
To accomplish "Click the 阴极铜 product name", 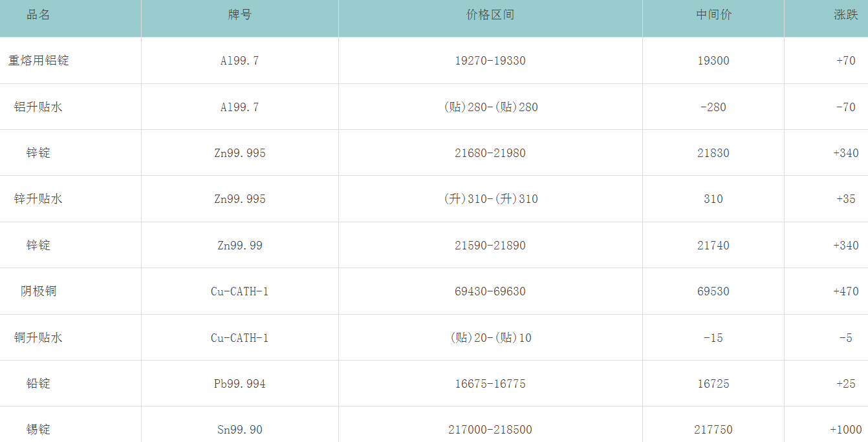I will (x=38, y=291).
